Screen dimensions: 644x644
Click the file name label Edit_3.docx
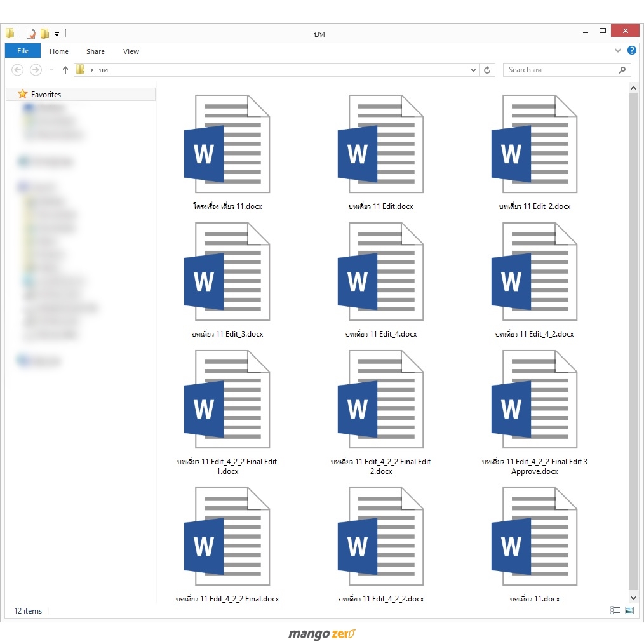227,334
